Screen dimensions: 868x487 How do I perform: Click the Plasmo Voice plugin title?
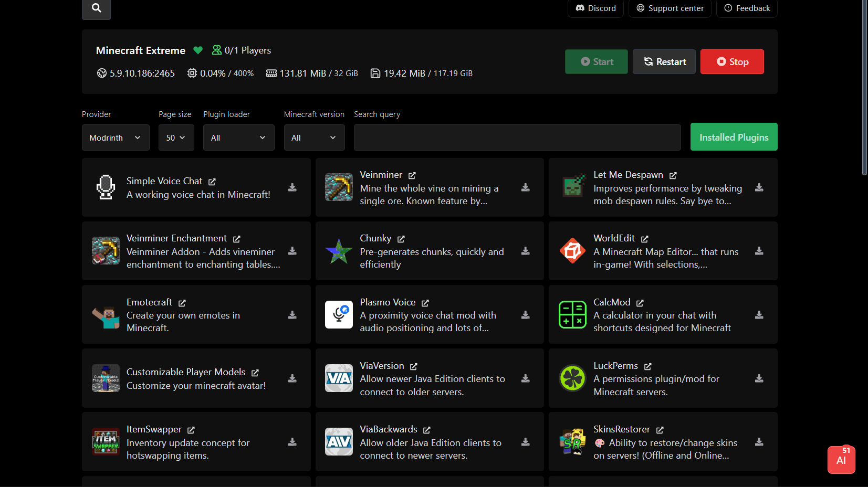tap(388, 302)
